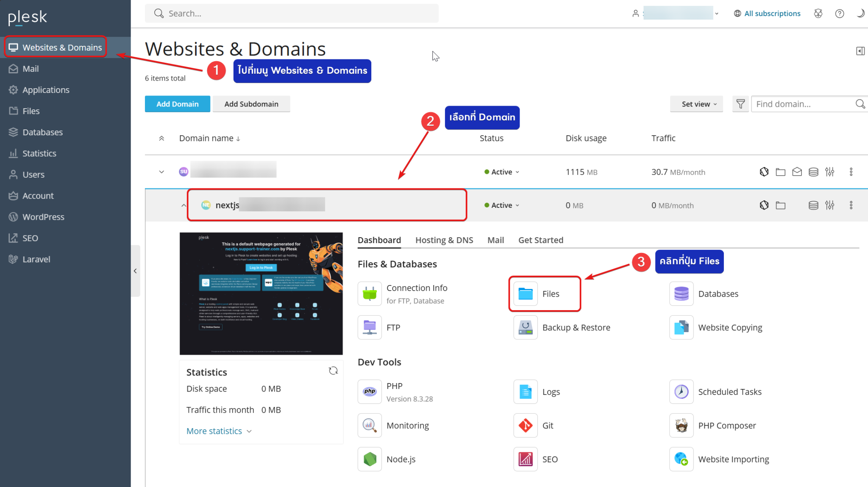Toggle dark mode with the moon icon

(x=860, y=13)
